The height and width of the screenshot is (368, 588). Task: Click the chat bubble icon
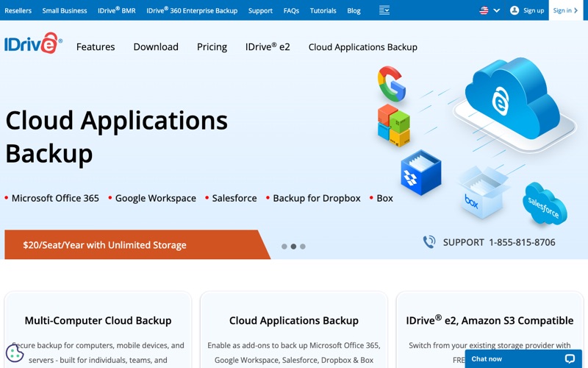[x=570, y=359]
